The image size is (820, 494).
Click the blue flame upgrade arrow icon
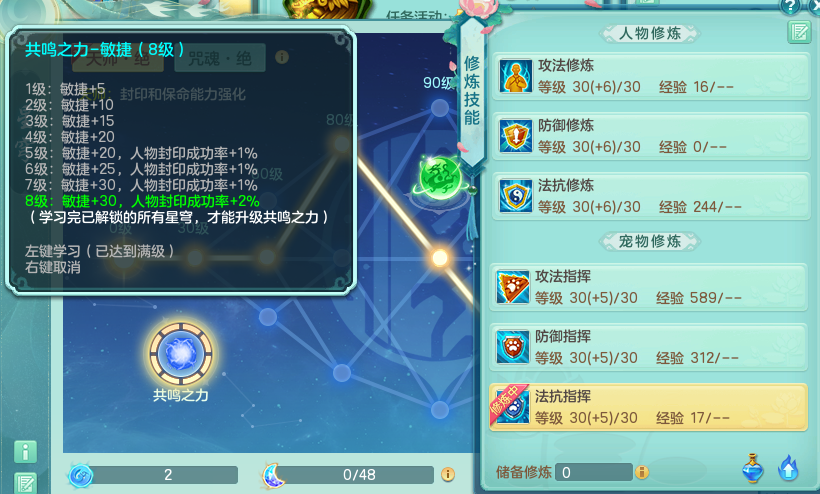788,468
